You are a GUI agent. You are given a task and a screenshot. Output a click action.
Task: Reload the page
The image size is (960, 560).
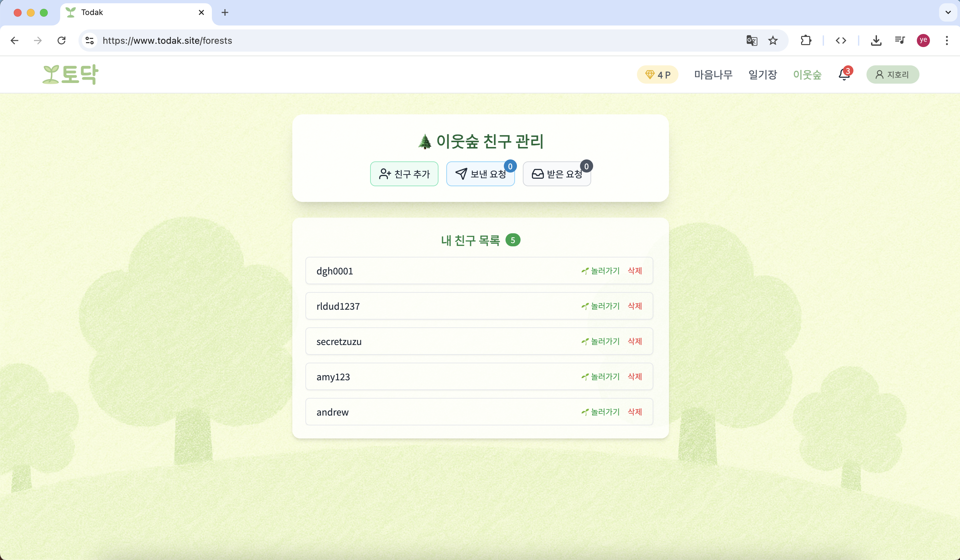point(61,41)
